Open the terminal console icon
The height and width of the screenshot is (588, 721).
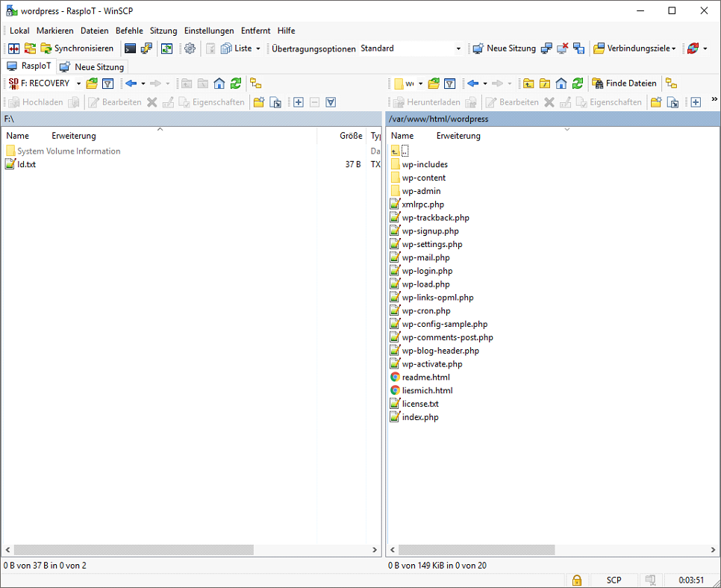tap(131, 49)
